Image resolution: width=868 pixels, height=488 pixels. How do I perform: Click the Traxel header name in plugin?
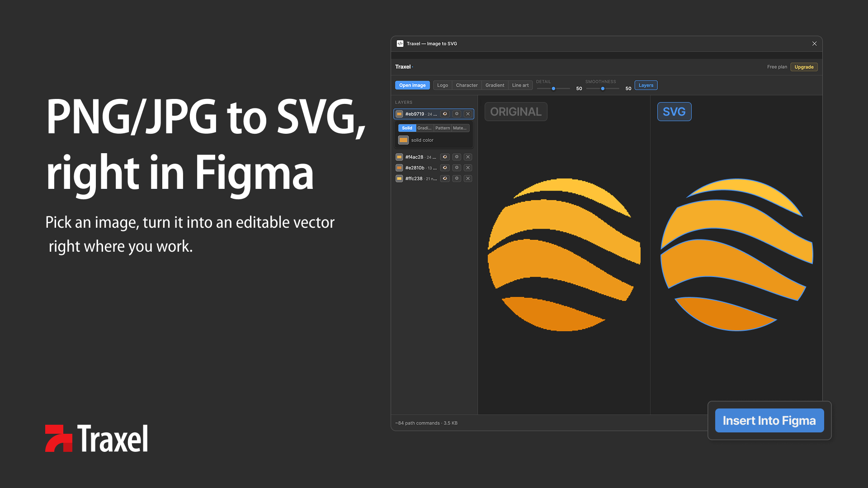[403, 67]
